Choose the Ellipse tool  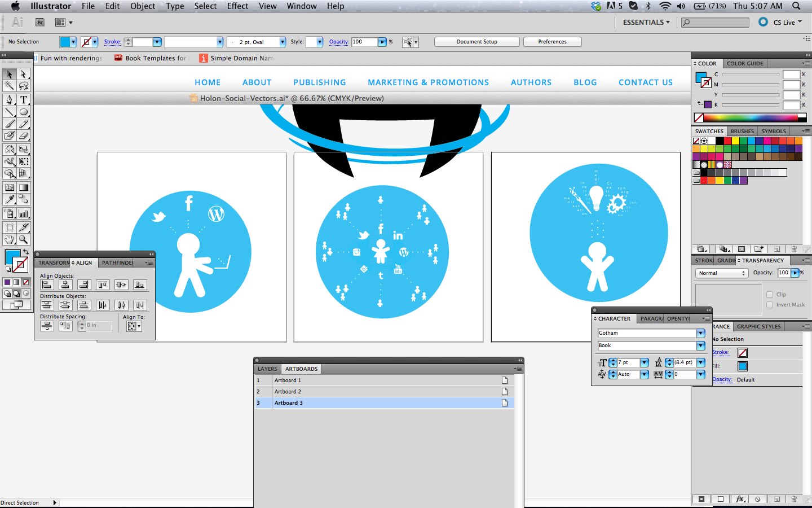23,112
